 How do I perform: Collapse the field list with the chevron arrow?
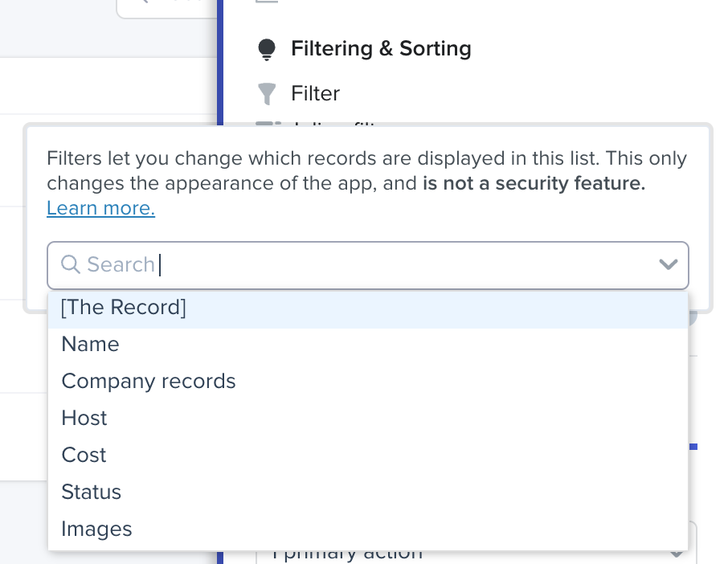(668, 264)
